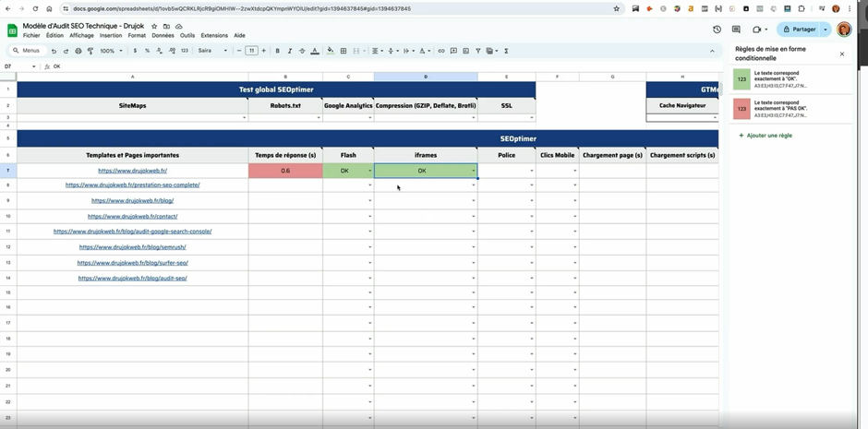Viewport: 868px width, 429px height.
Task: Open the Format menu
Action: (x=137, y=35)
